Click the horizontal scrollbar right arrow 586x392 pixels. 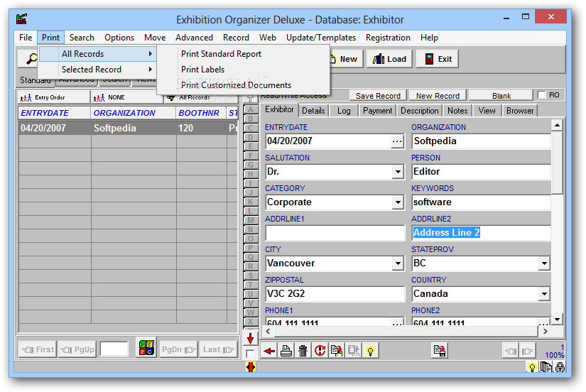click(x=546, y=331)
